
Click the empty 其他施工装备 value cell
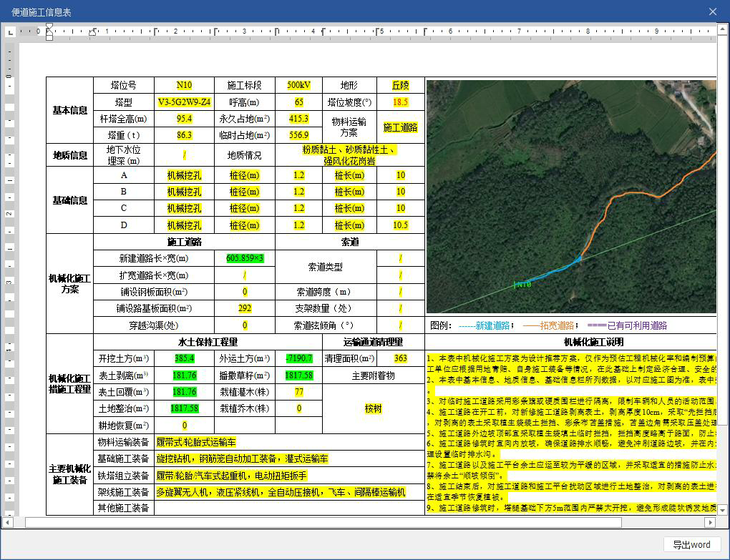click(x=289, y=508)
